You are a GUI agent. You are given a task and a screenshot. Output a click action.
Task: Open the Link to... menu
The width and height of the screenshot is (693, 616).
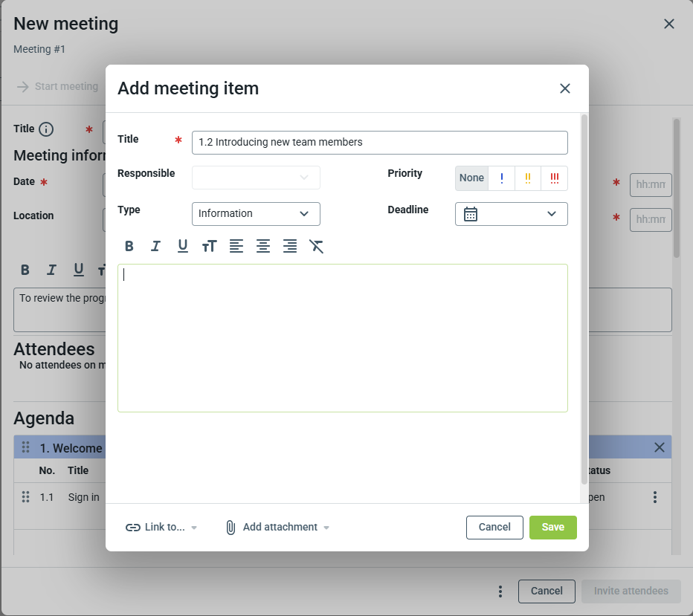(x=161, y=528)
